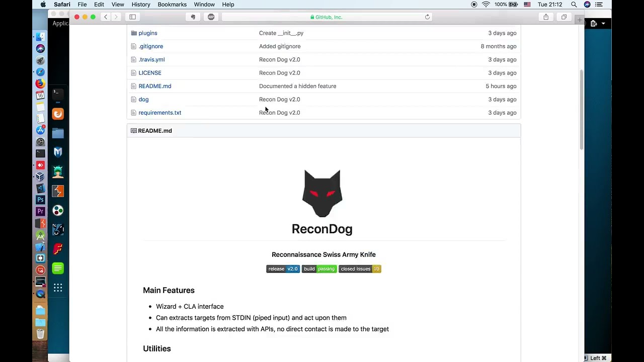644x362 pixels.
Task: Open the requirements.txt file link
Action: pyautogui.click(x=160, y=113)
